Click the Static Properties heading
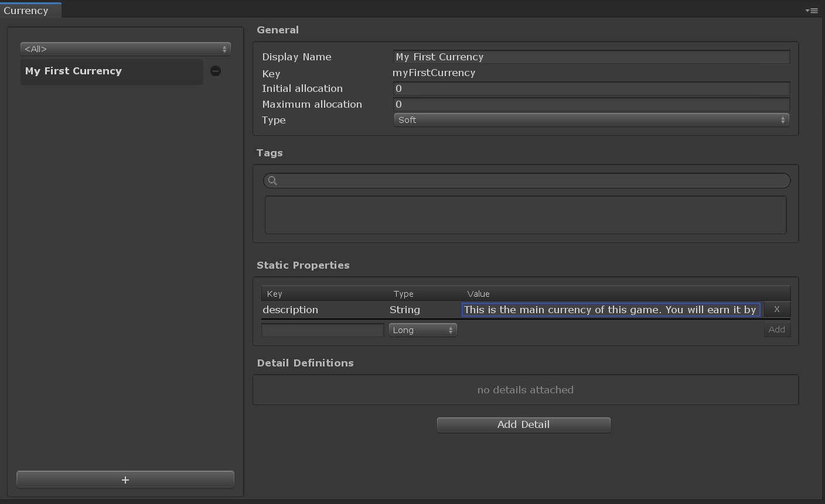Viewport: 825px width, 504px height. (303, 265)
